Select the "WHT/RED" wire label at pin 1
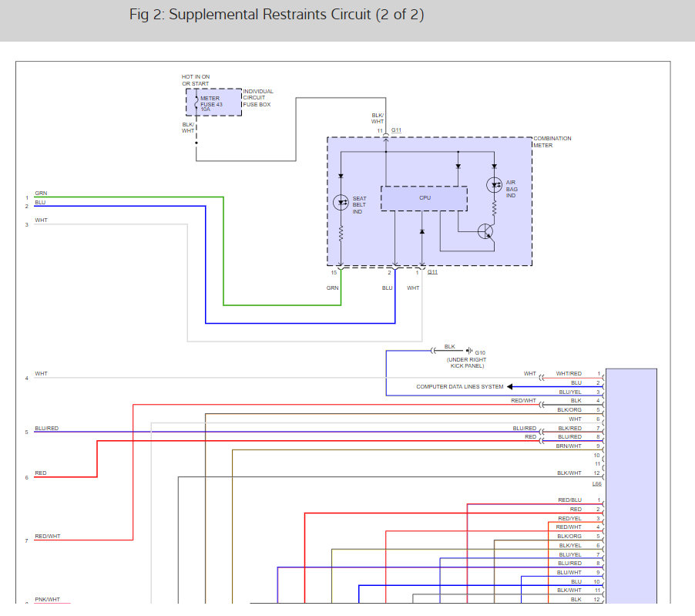695x616 pixels. coord(569,373)
